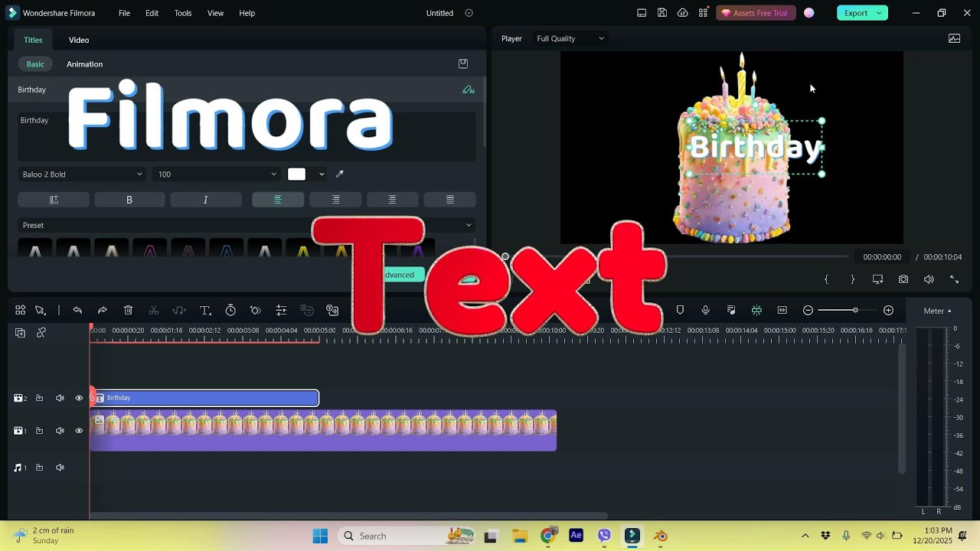Click Assets Free Trial button
Image resolution: width=980 pixels, height=551 pixels.
756,13
